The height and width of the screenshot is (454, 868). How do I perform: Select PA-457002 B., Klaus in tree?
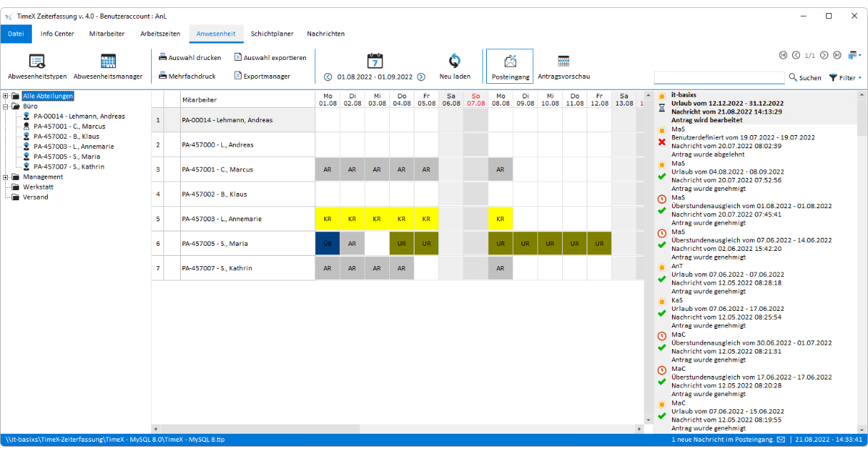pyautogui.click(x=67, y=136)
